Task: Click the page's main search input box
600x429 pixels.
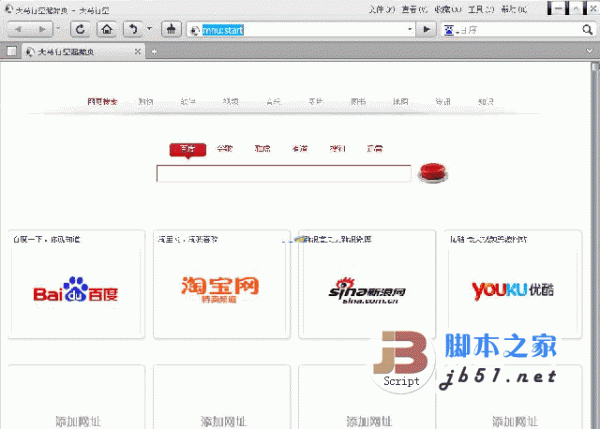Action: coord(284,174)
